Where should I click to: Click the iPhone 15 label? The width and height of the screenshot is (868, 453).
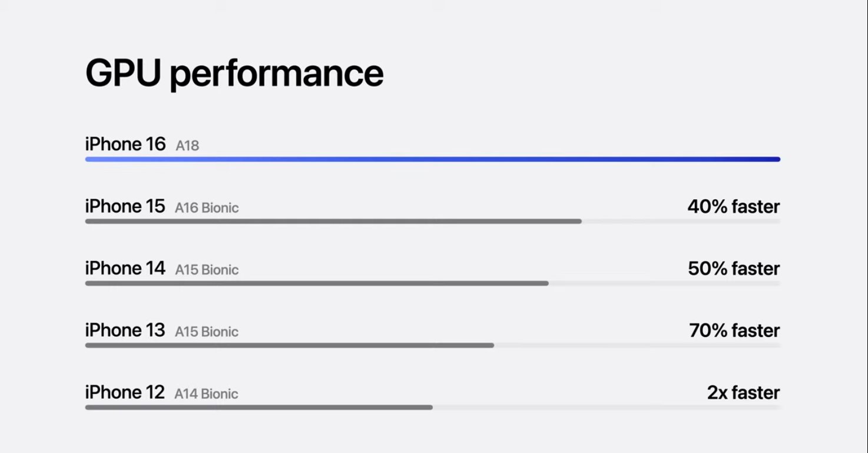click(x=125, y=207)
